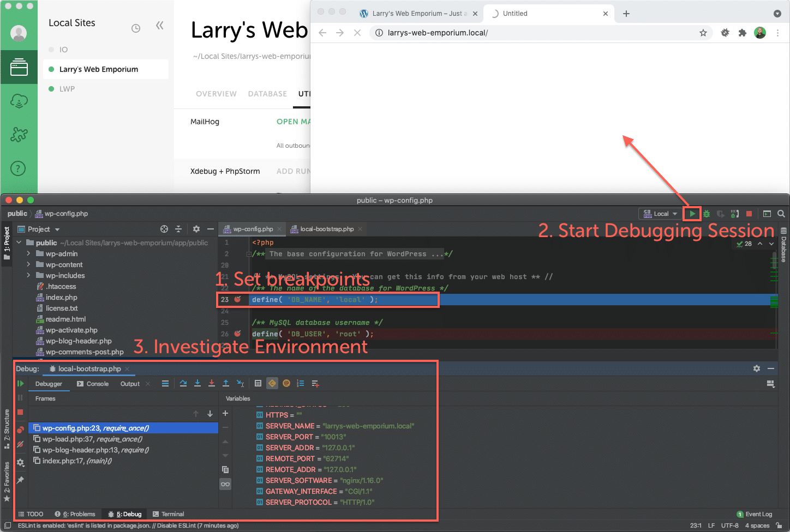Open the Local run configuration dropdown

[x=660, y=214]
